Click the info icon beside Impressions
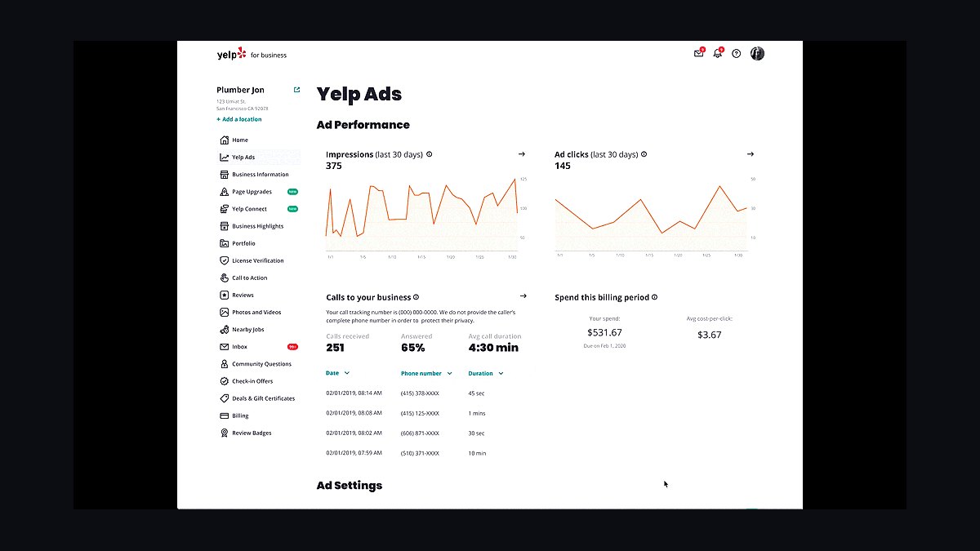This screenshot has height=551, width=980. click(x=429, y=154)
